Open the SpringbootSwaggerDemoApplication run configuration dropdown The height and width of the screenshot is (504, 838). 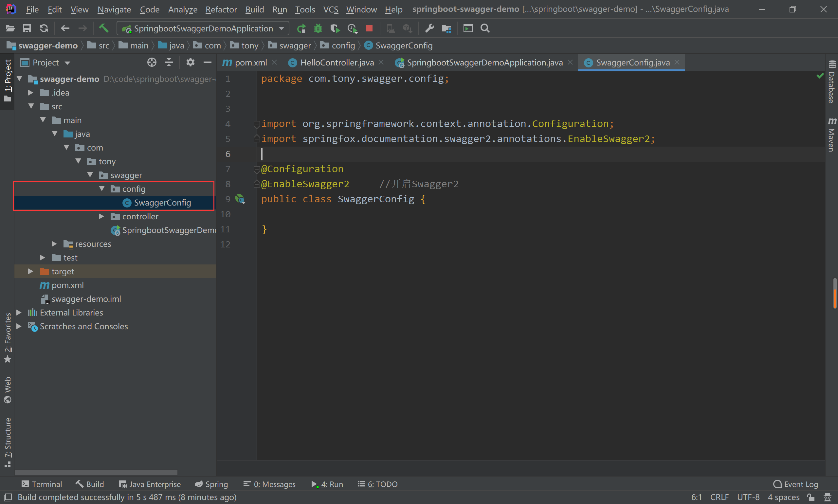203,28
